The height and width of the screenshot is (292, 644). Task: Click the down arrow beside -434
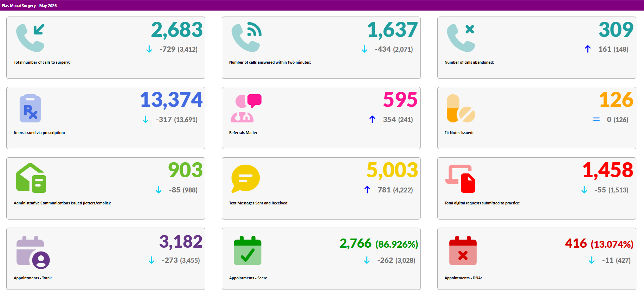pyautogui.click(x=365, y=49)
